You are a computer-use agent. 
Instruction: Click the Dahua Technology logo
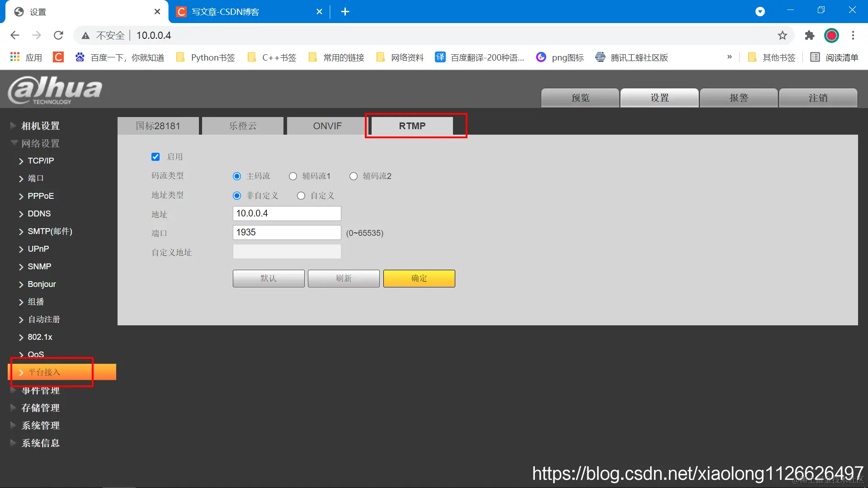[55, 90]
